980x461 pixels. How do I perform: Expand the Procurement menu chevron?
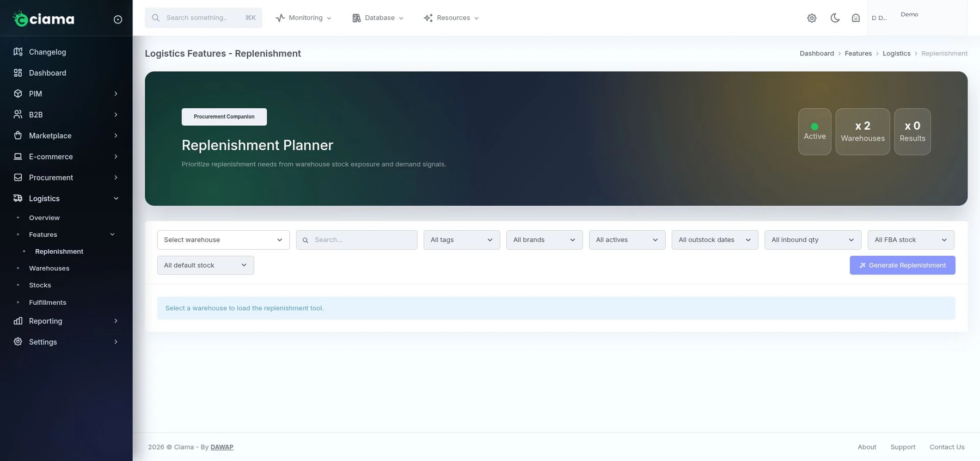(116, 177)
